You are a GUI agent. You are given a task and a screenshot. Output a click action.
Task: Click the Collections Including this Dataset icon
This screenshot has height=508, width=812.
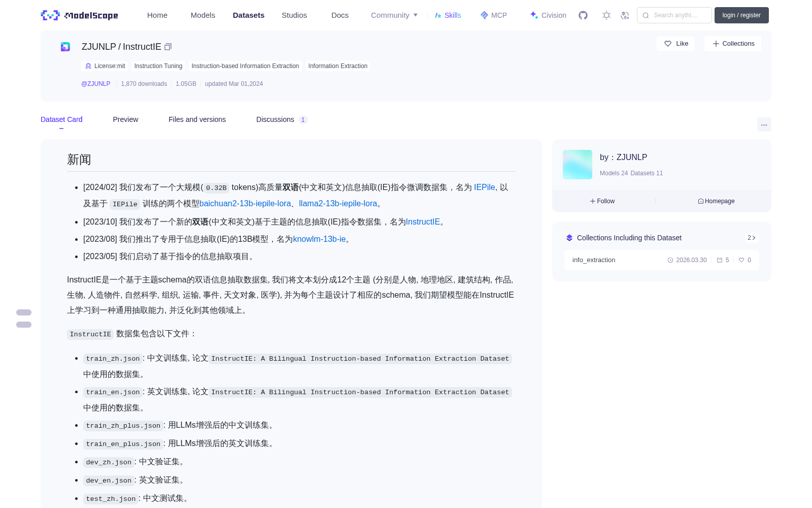pos(569,238)
